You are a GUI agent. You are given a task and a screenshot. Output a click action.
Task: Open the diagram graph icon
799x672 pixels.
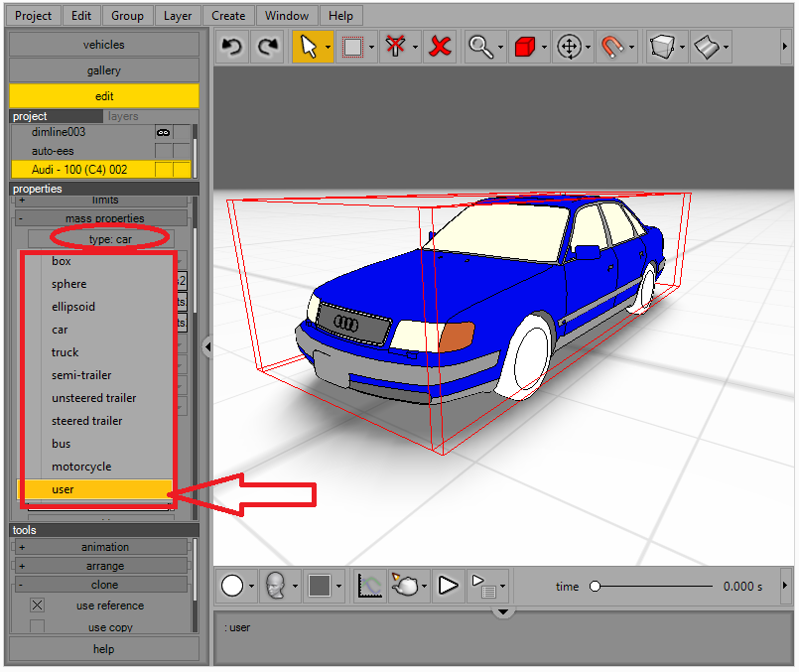click(369, 586)
